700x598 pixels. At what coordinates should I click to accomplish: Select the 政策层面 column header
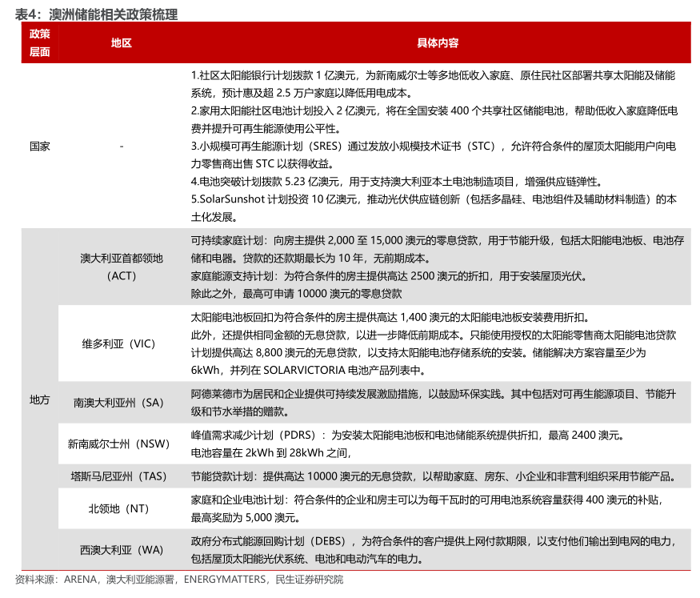39,42
